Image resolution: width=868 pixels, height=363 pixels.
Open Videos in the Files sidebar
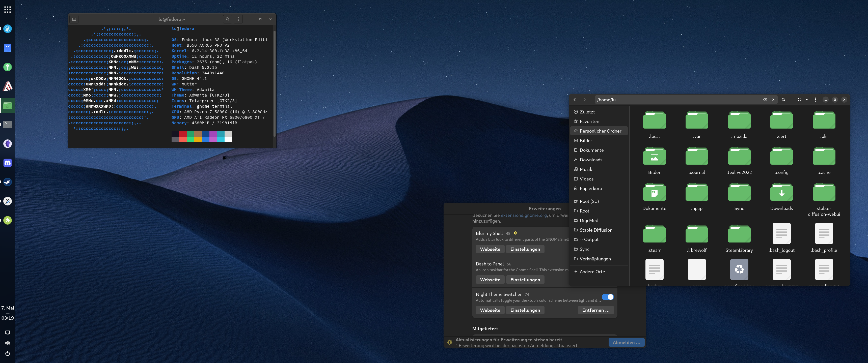click(599, 179)
